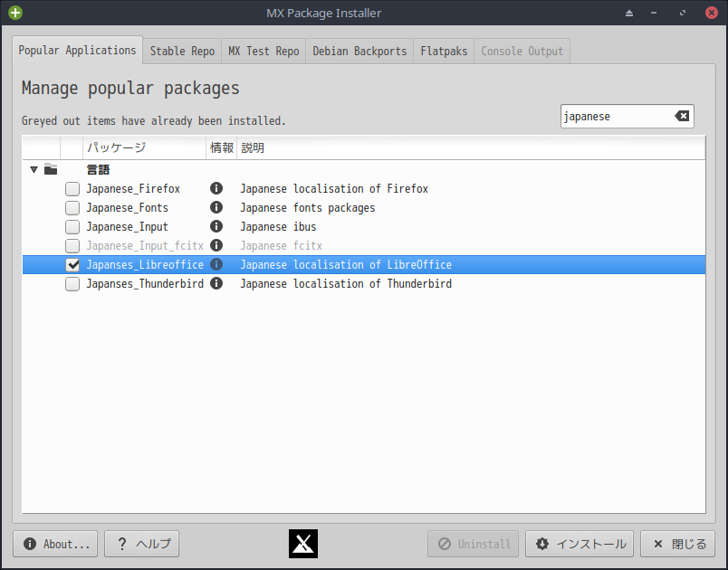
Task: Select the Japanese_Firefox package name
Action: point(133,189)
